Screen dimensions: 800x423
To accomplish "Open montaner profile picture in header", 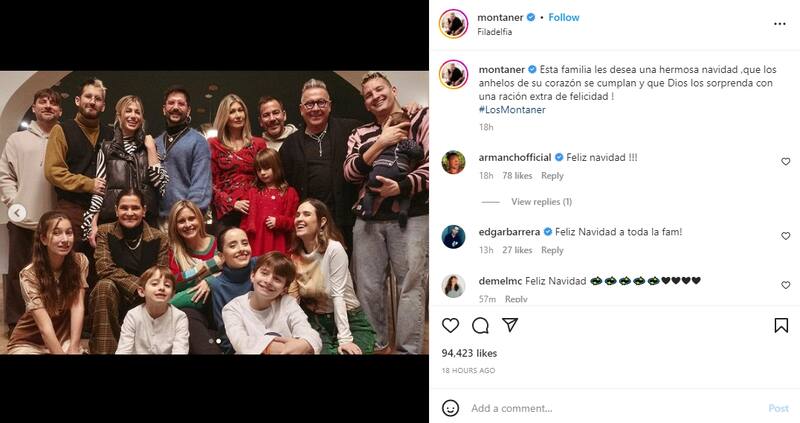I will point(454,24).
